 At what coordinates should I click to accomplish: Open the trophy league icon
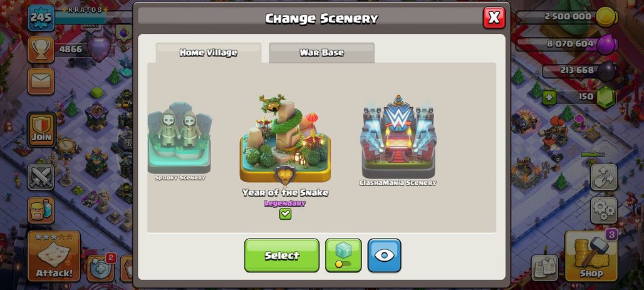click(x=41, y=49)
